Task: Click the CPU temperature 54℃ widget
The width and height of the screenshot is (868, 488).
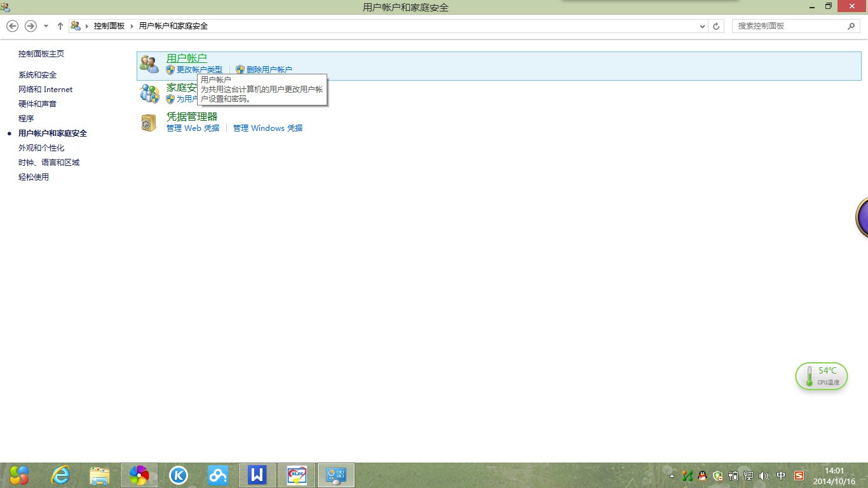Action: coord(822,376)
